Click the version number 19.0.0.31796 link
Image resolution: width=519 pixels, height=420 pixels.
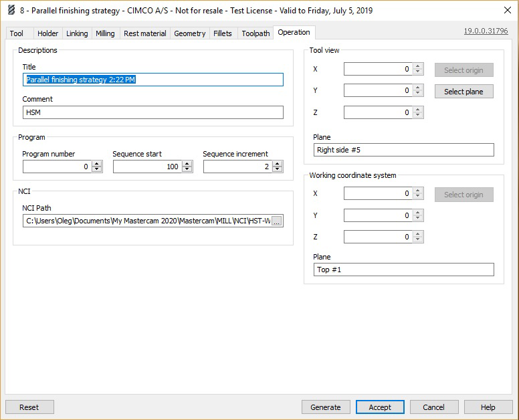486,31
